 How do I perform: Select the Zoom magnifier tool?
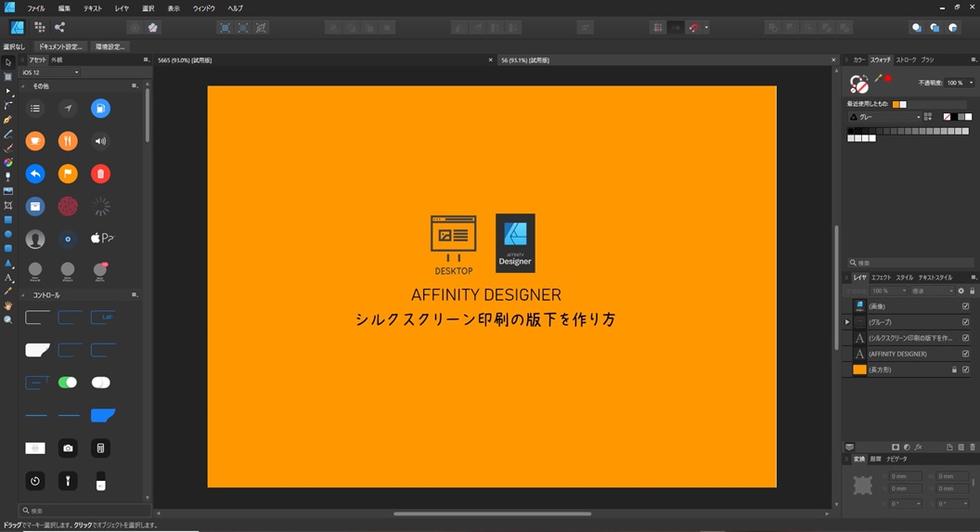click(x=8, y=319)
